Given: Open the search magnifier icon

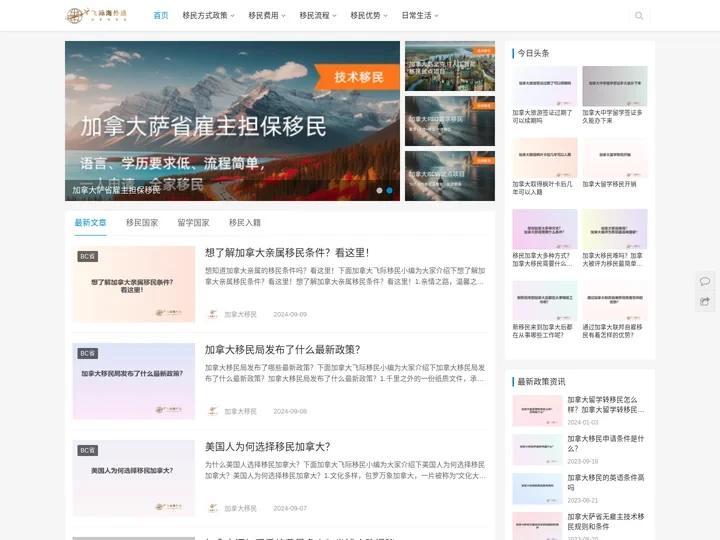Looking at the screenshot, I should click(x=639, y=16).
